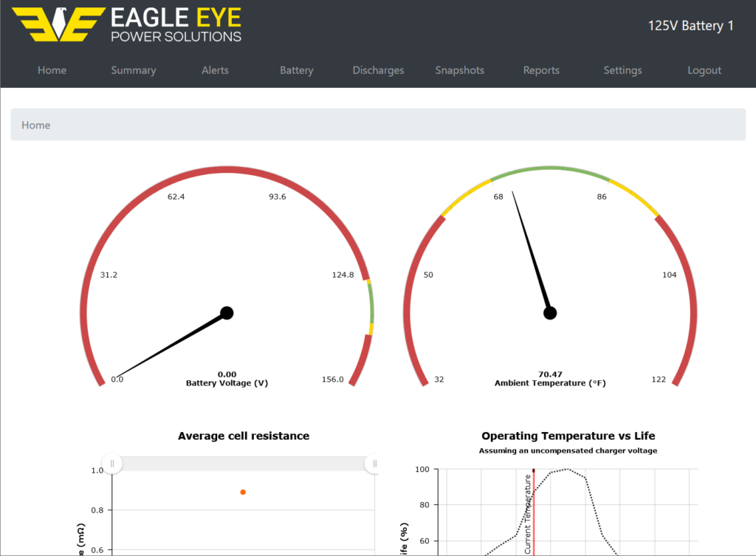Screen dimensions: 756x556
Task: Open the Home navigation item
Action: (x=52, y=70)
